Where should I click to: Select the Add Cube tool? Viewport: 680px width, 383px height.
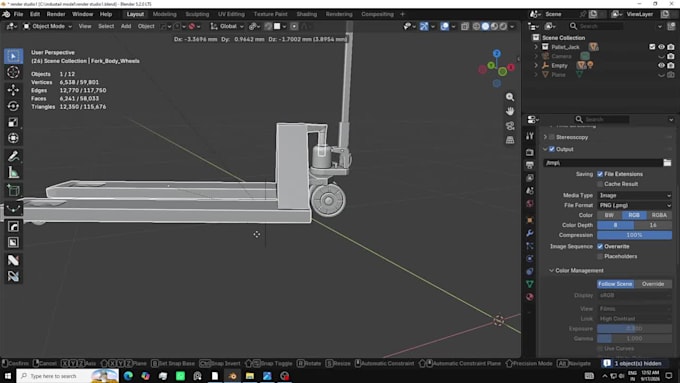13,190
